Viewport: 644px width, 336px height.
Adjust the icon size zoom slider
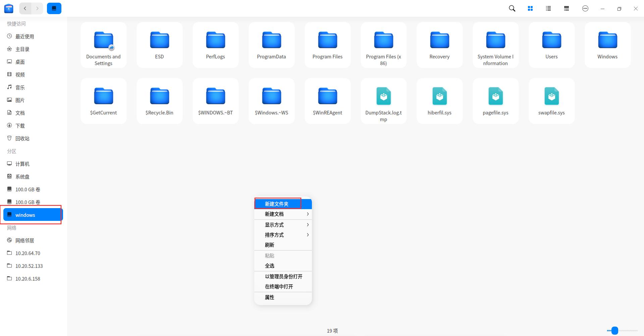tap(622, 331)
